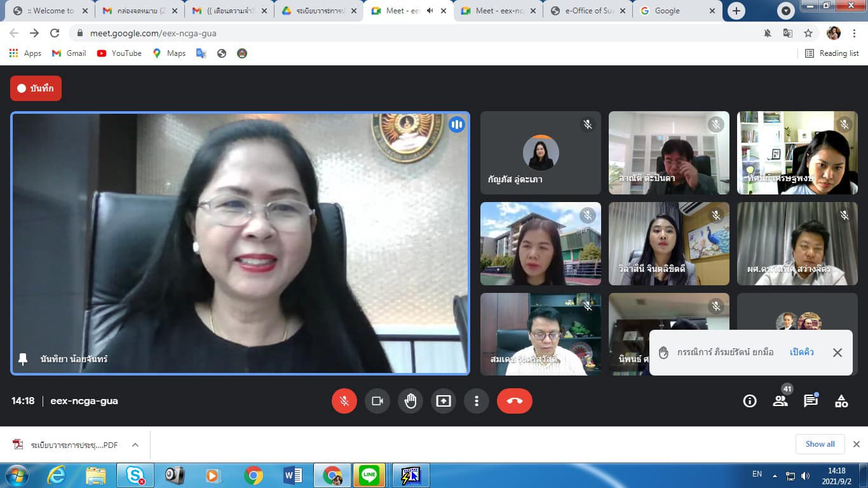The image size is (868, 488).
Task: Switch to the e-Office browser tab
Action: click(x=588, y=11)
